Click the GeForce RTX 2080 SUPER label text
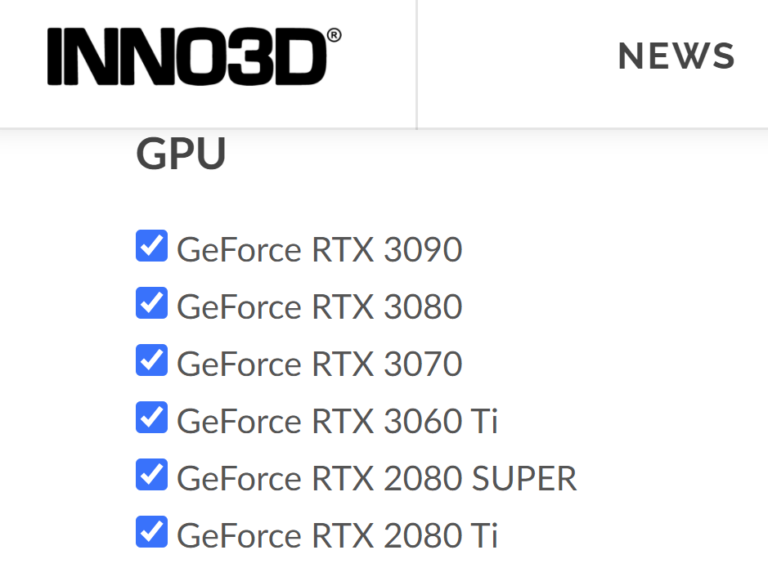768x568 pixels. (x=376, y=478)
